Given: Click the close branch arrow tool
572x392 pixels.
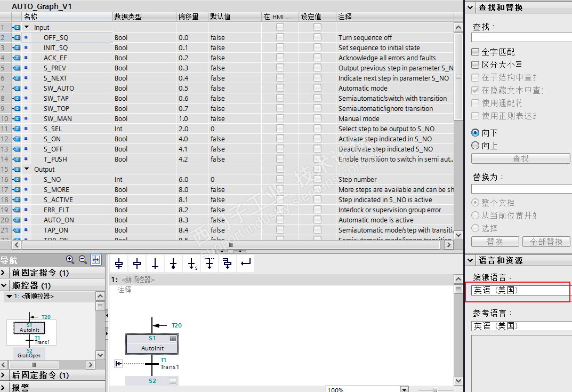Looking at the screenshot, I should (246, 263).
